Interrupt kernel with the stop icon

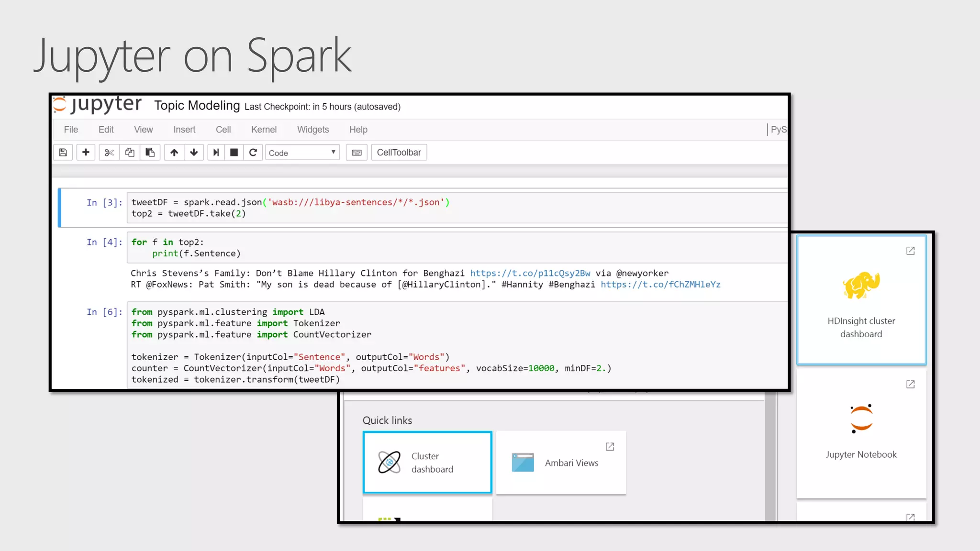[x=234, y=153]
